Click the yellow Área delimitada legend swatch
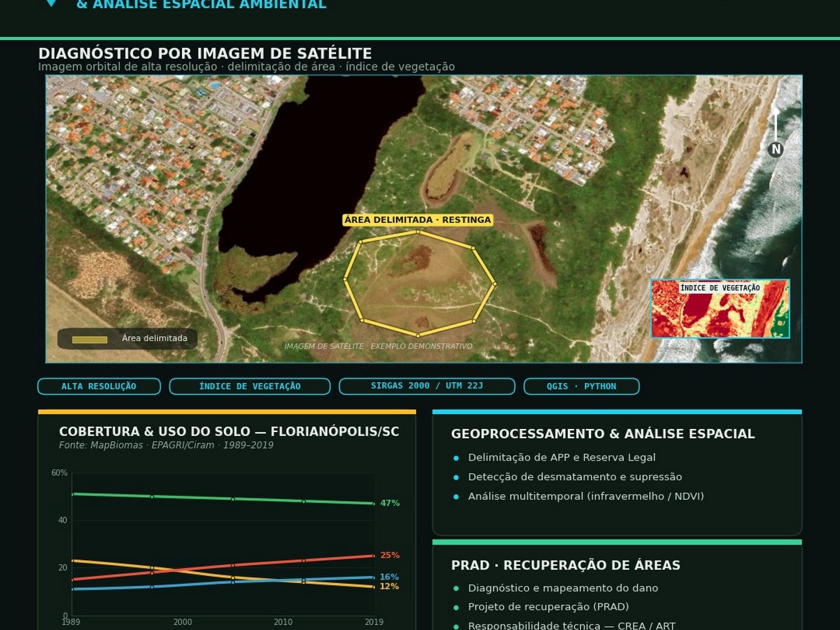This screenshot has width=840, height=630. click(90, 339)
